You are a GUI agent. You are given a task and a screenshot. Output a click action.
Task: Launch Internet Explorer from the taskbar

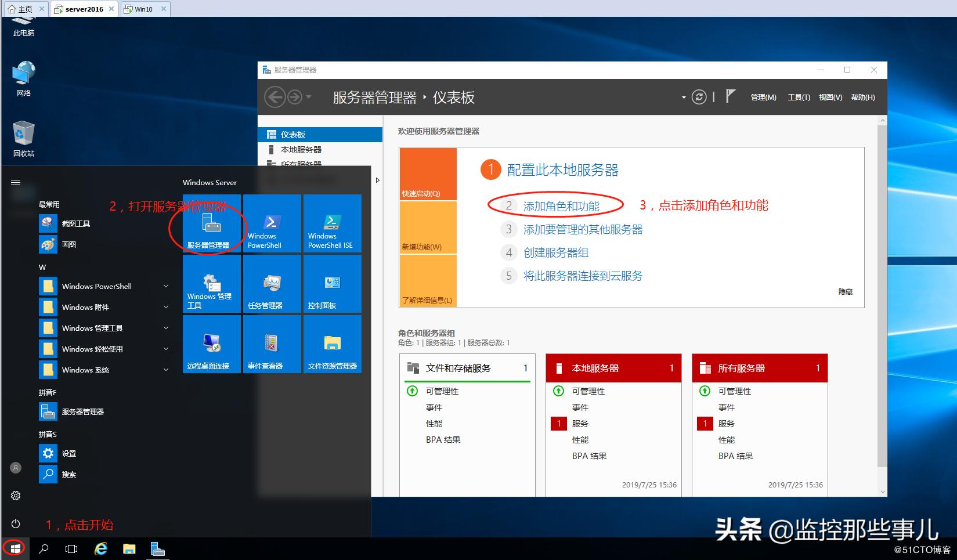100,548
